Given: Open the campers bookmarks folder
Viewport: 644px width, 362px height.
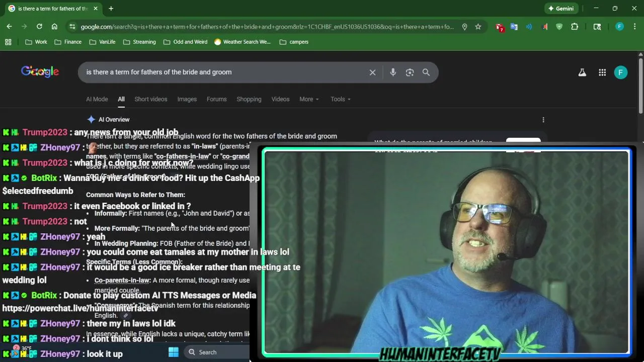Looking at the screenshot, I should [x=293, y=42].
